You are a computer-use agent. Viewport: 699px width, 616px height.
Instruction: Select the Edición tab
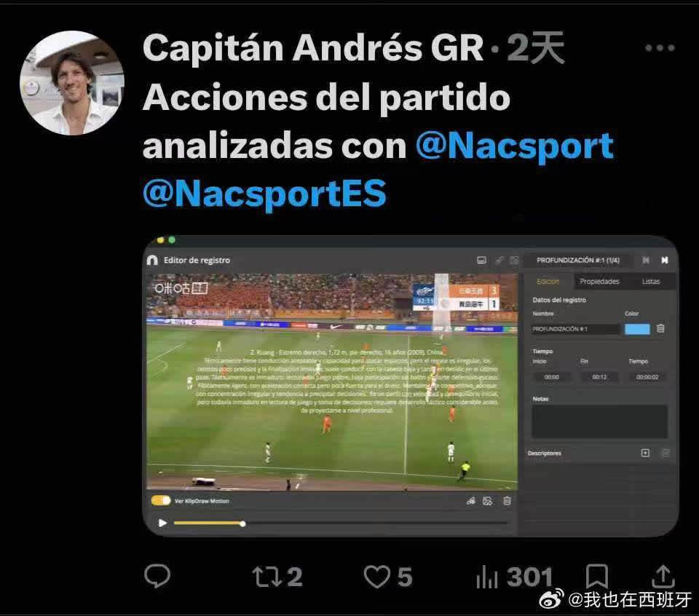[x=548, y=281]
